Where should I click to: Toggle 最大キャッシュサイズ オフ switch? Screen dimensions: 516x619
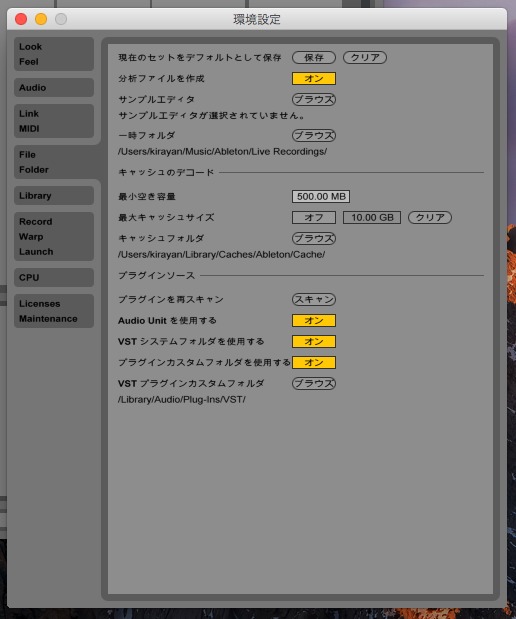pos(314,217)
